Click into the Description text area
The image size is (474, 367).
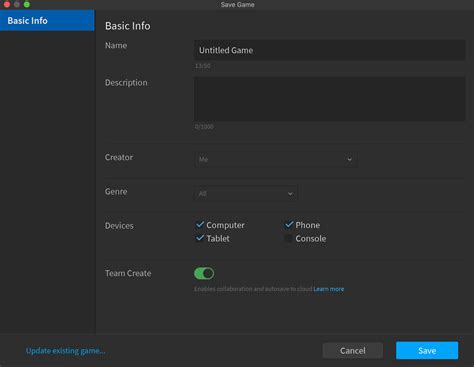tap(330, 99)
